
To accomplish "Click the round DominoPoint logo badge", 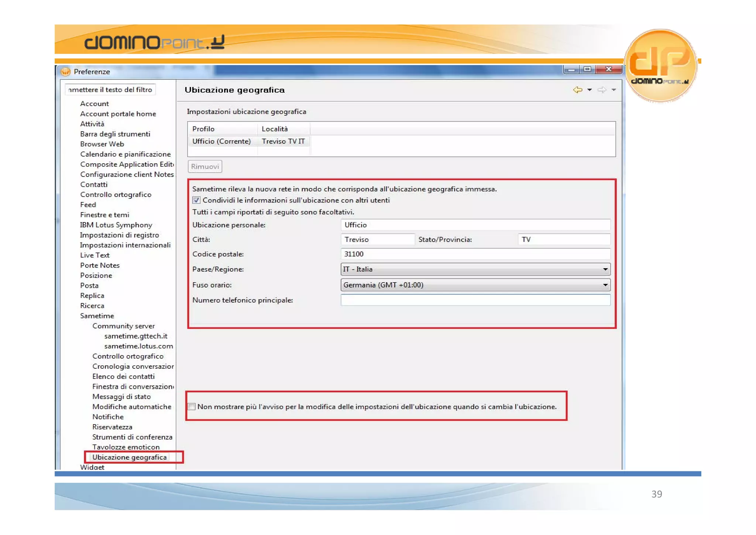I will [x=660, y=65].
